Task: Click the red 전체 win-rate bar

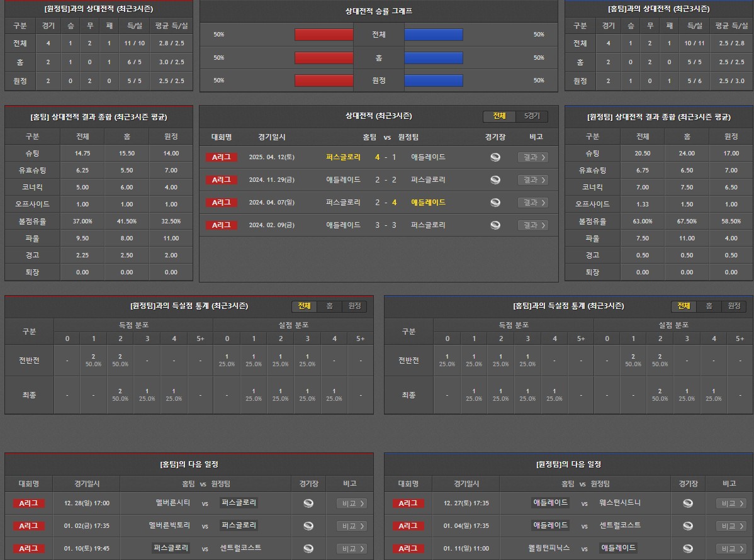Action: [324, 35]
